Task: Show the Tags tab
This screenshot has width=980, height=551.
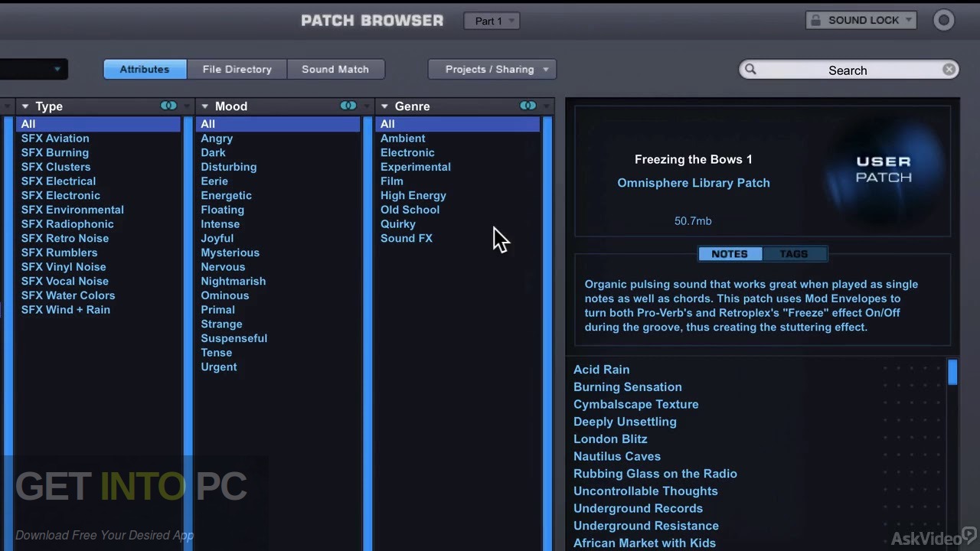Action: 794,254
